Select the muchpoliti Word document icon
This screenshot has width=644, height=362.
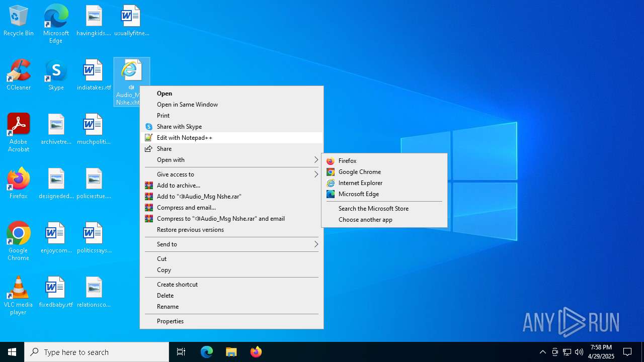[94, 129]
